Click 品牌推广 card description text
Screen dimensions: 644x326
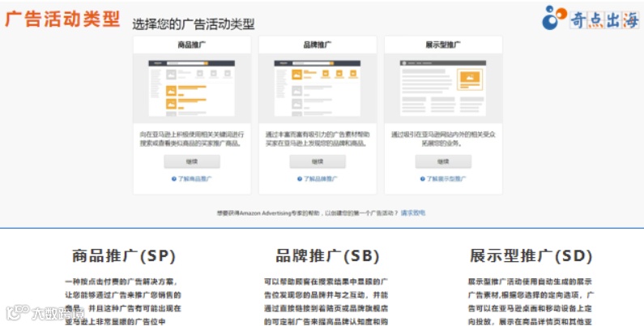(x=318, y=139)
